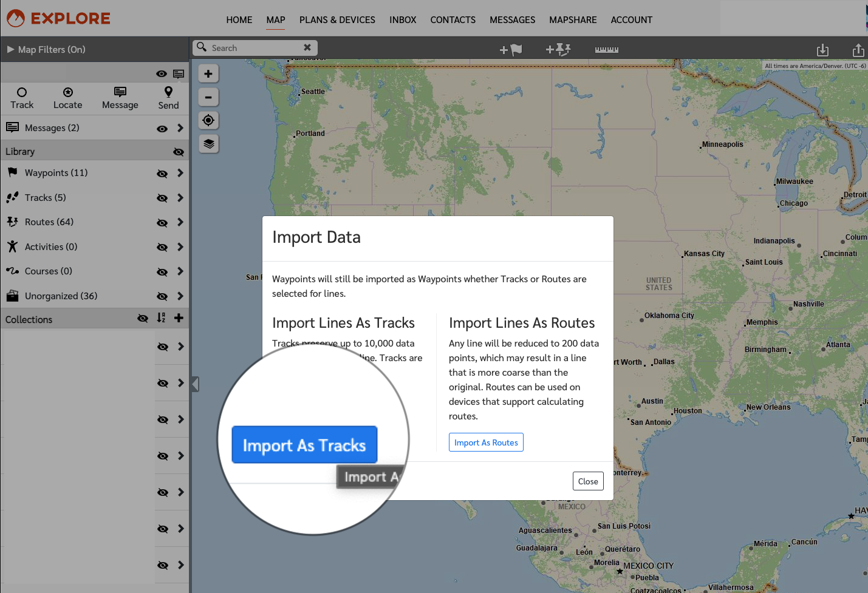The width and height of the screenshot is (868, 593).
Task: Switch to the PLANS & DEVICES tab
Action: point(337,19)
